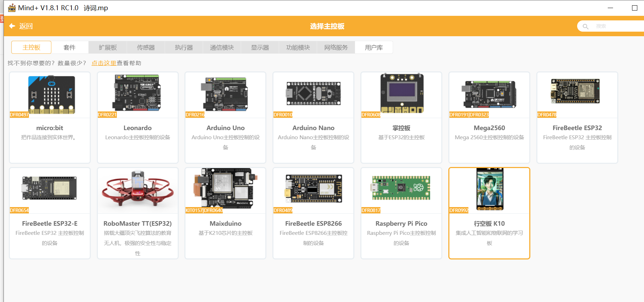Focus the 搜索 search field

coord(611,26)
